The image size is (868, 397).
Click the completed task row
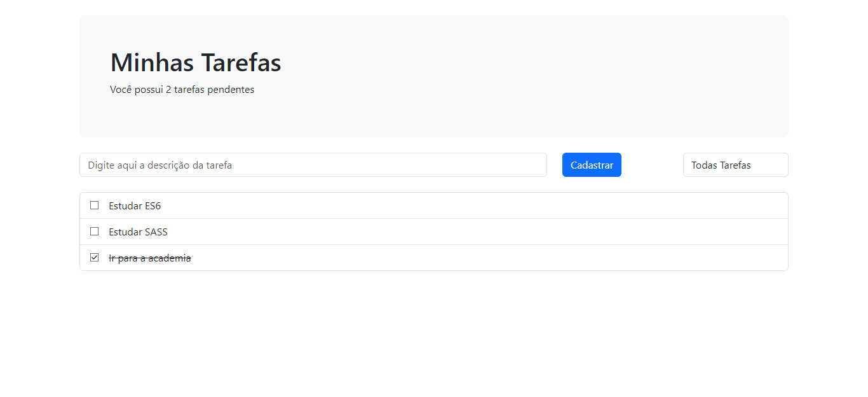(433, 257)
